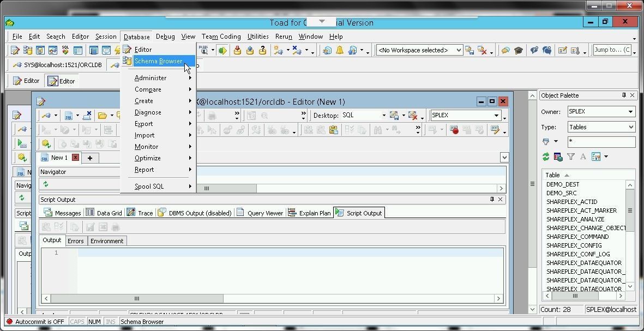Click the horizontal scrollbar in Script Output
The image size is (644, 331).
coord(137,299)
